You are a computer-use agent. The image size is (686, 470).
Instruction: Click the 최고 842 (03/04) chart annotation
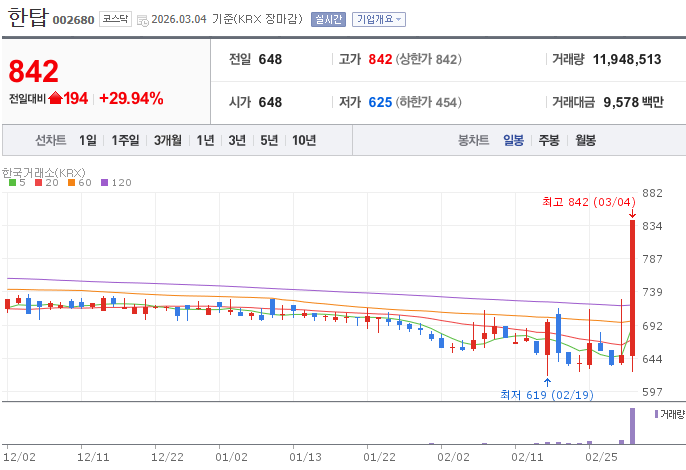click(588, 202)
